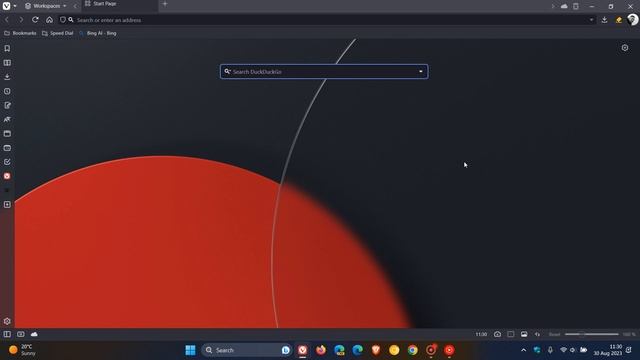Open Start Page customization gear
Image resolution: width=640 pixels, height=360 pixels.
tap(625, 48)
